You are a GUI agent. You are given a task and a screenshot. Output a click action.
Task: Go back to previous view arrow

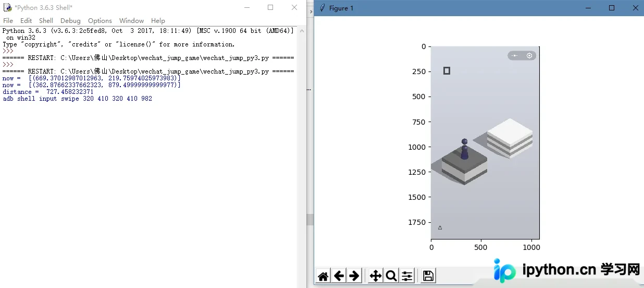point(339,276)
